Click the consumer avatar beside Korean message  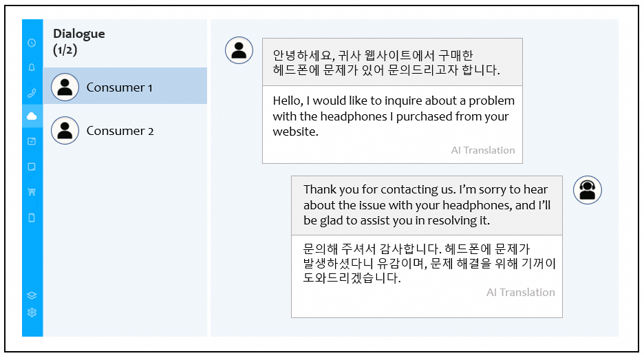coord(239,50)
